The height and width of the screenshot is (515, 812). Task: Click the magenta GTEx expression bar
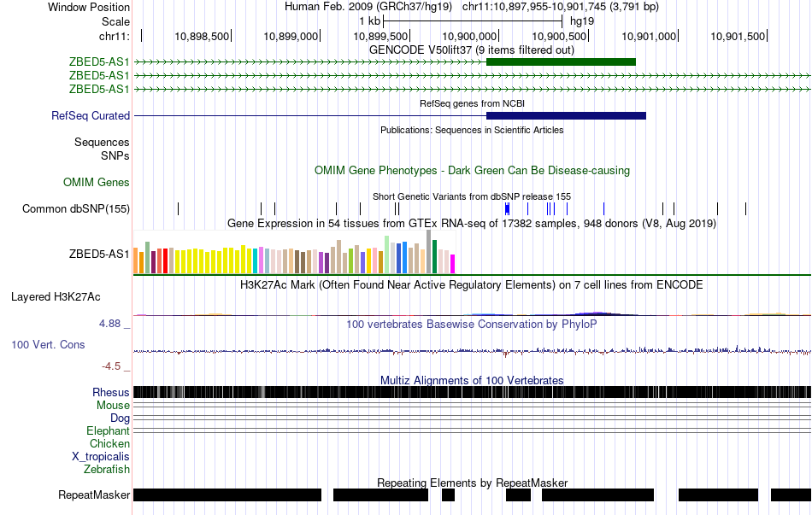(453, 263)
